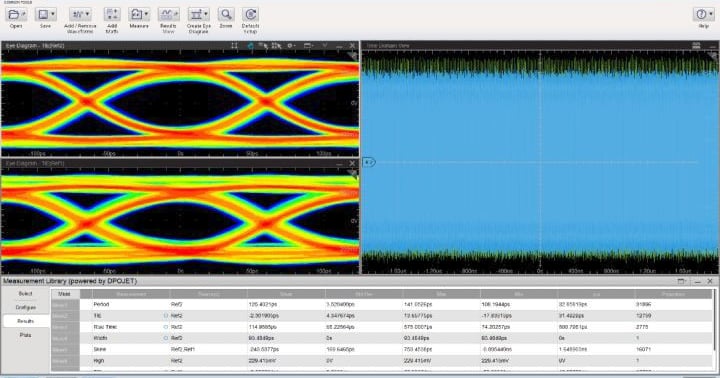Close the lower Eye Diagram panel
This screenshot has height=378, width=720.
(x=352, y=163)
